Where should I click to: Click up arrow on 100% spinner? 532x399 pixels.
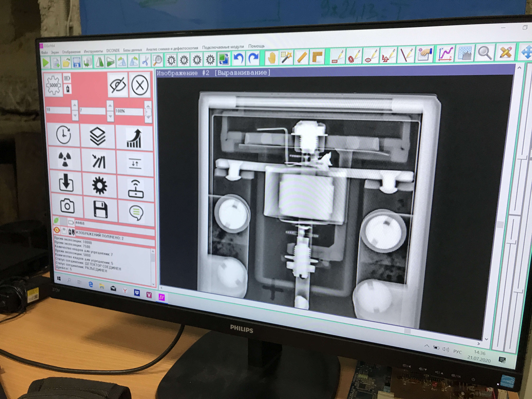point(148,106)
